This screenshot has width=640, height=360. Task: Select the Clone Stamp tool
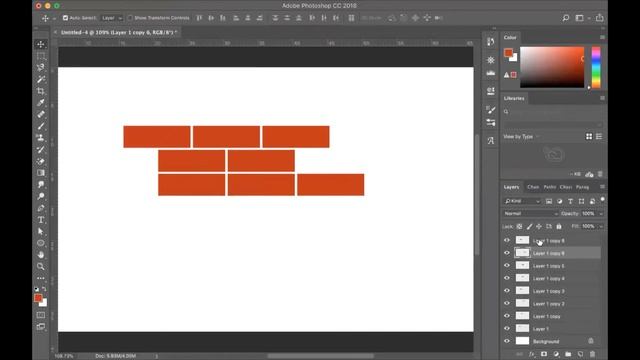41,138
